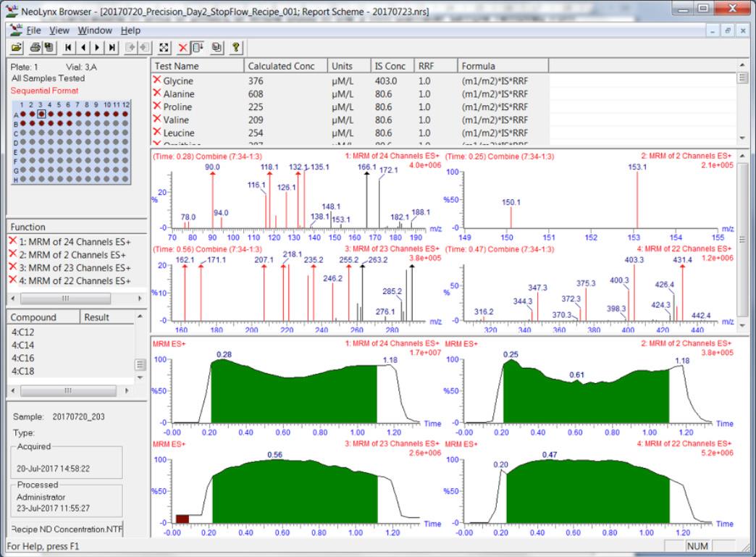The image size is (756, 557).
Task: Click test table scroll-down arrow
Action: coord(742,138)
